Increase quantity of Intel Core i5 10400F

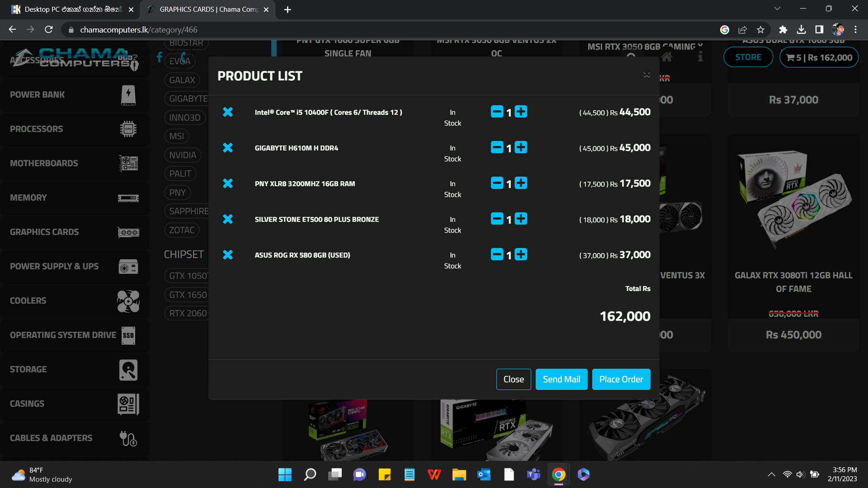[521, 112]
